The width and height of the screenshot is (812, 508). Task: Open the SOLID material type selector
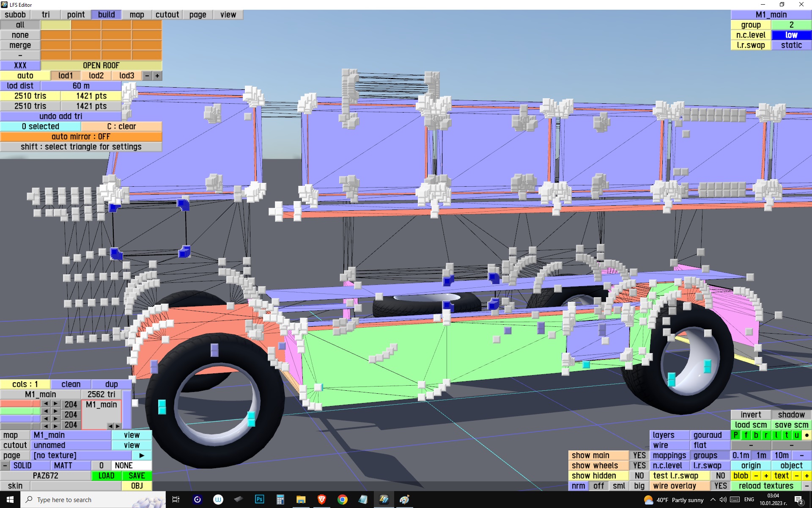tap(22, 466)
